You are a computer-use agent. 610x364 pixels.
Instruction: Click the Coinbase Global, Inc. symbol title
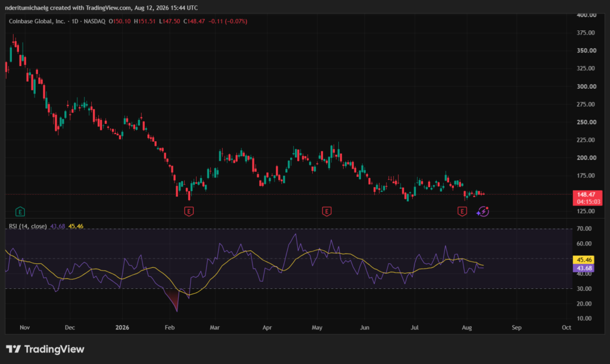(x=37, y=21)
